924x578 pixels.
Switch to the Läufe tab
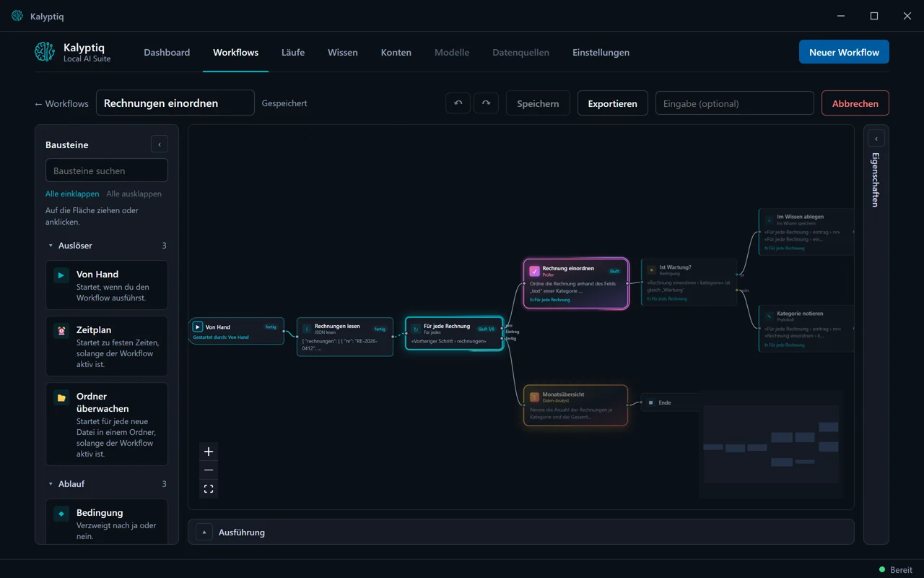[x=293, y=53]
